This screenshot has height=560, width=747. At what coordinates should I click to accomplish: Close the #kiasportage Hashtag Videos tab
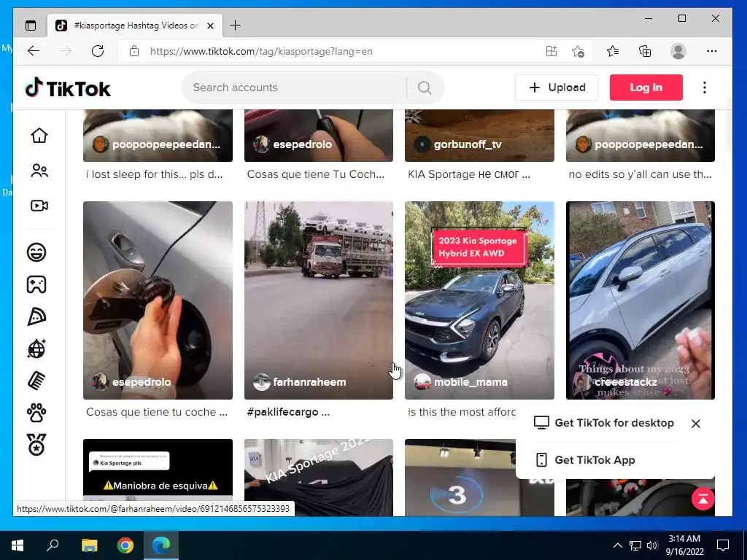pyautogui.click(x=210, y=26)
